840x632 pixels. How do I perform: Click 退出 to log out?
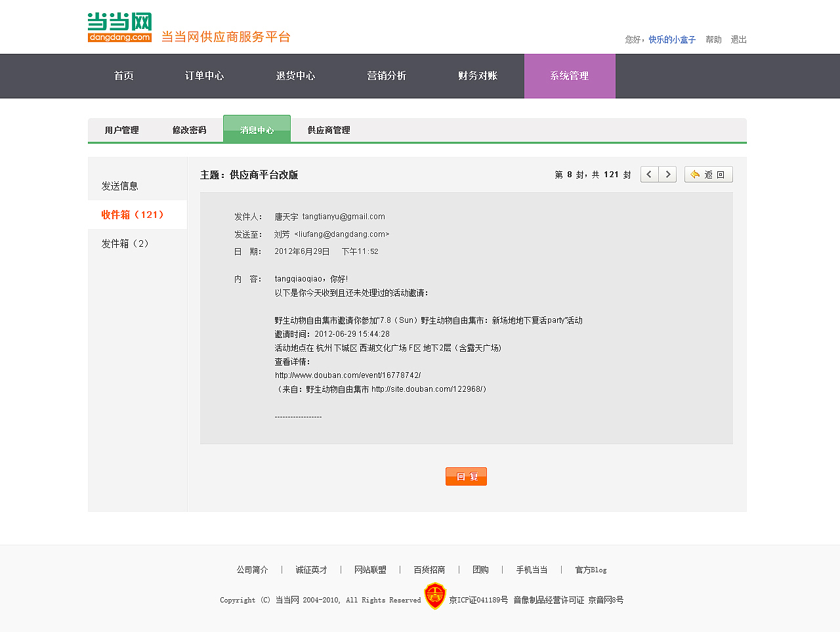[x=738, y=39]
